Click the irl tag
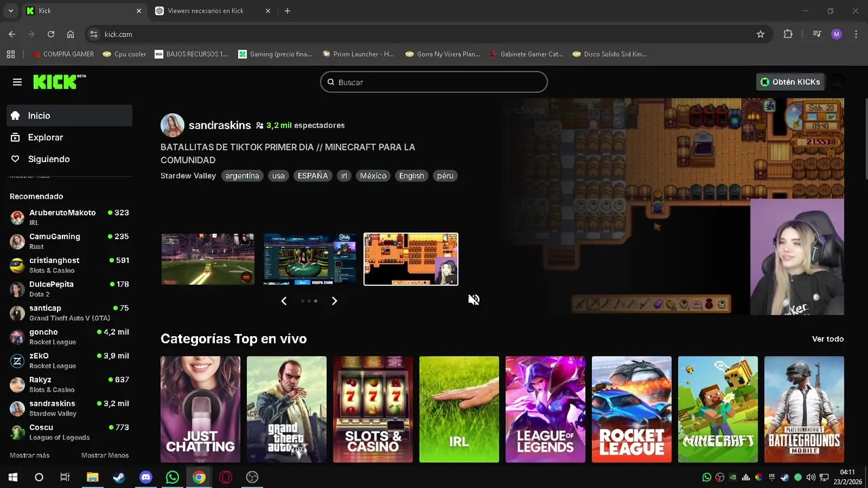The image size is (868, 488). [x=344, y=176]
